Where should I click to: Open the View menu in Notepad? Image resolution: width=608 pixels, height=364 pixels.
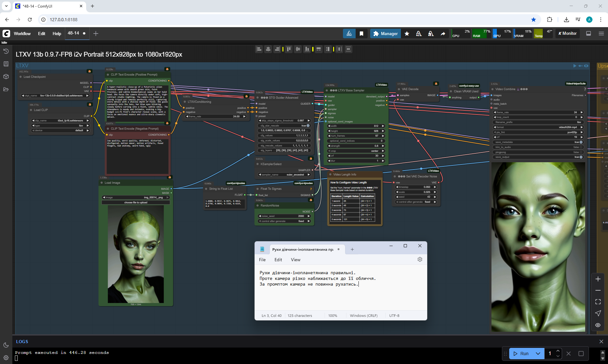pyautogui.click(x=295, y=260)
